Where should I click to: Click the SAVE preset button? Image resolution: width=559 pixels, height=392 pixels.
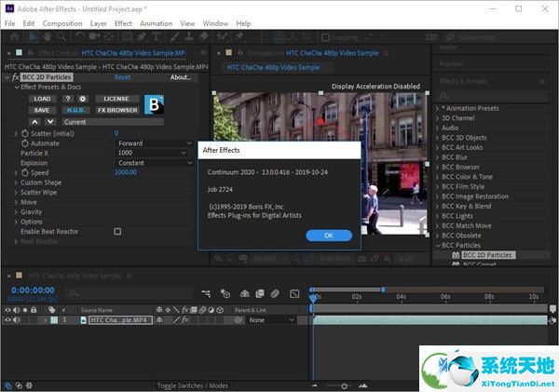point(42,110)
